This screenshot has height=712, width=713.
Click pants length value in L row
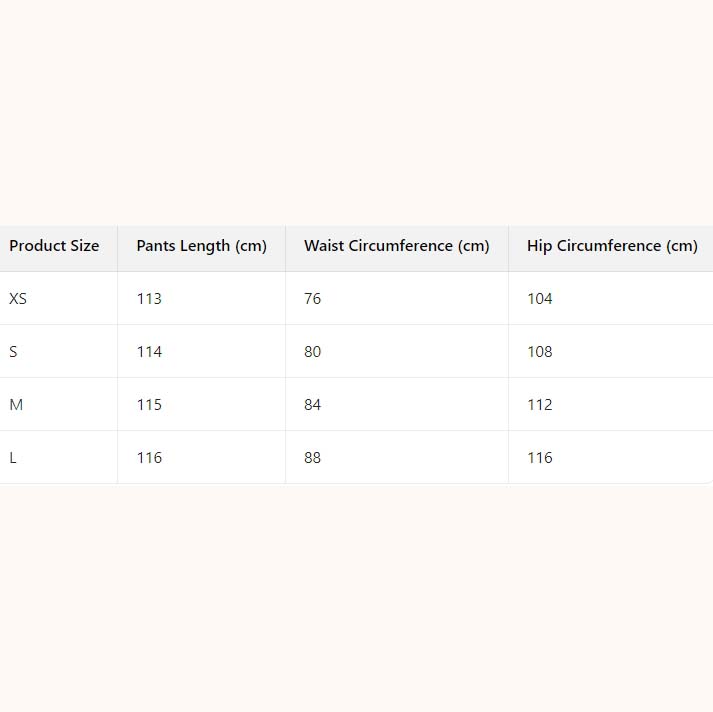pos(149,458)
